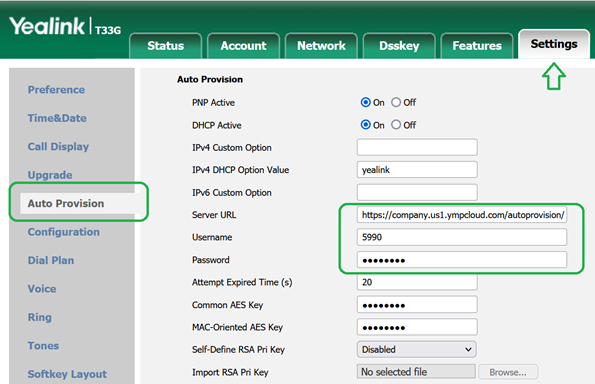Click the Import RSA Pri Key label

pos(230,373)
